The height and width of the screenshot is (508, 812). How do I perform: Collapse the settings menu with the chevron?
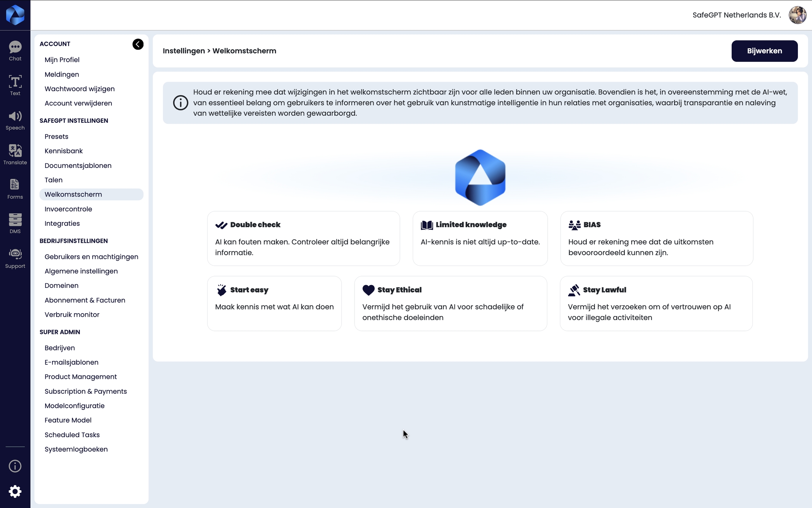pyautogui.click(x=138, y=44)
